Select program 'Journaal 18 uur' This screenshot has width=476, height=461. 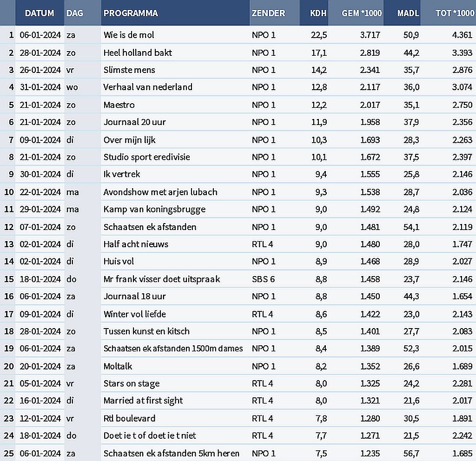[134, 296]
